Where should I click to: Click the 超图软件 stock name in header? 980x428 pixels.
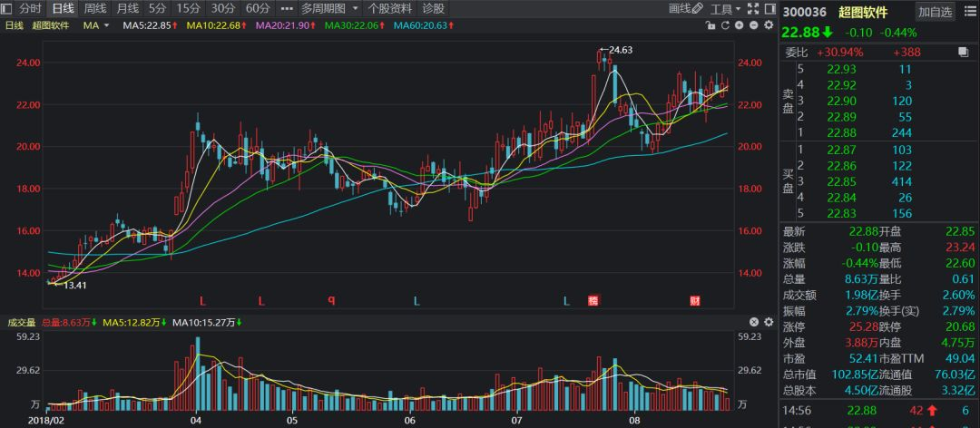(x=862, y=12)
